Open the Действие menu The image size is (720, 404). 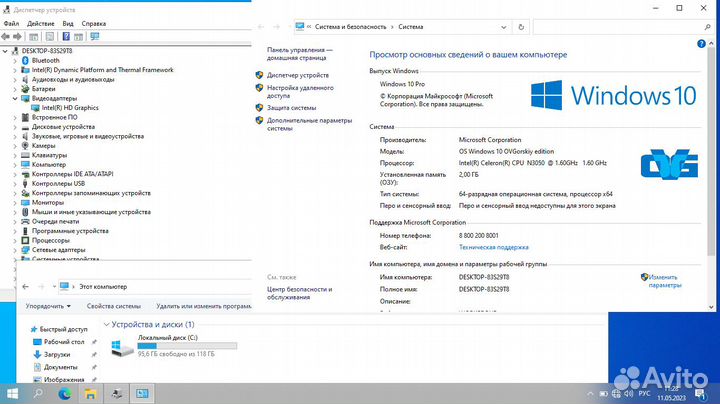point(40,23)
